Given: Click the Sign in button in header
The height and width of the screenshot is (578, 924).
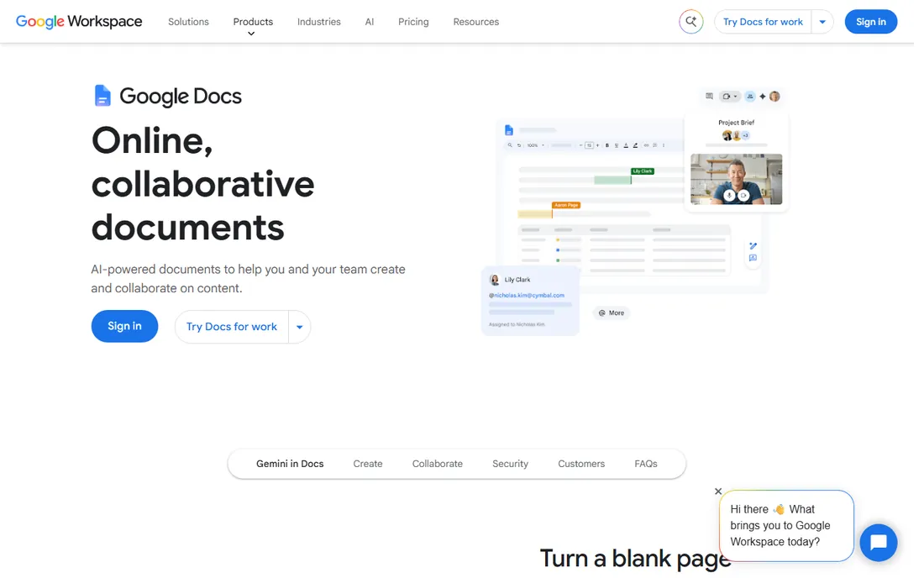Looking at the screenshot, I should [x=870, y=22].
